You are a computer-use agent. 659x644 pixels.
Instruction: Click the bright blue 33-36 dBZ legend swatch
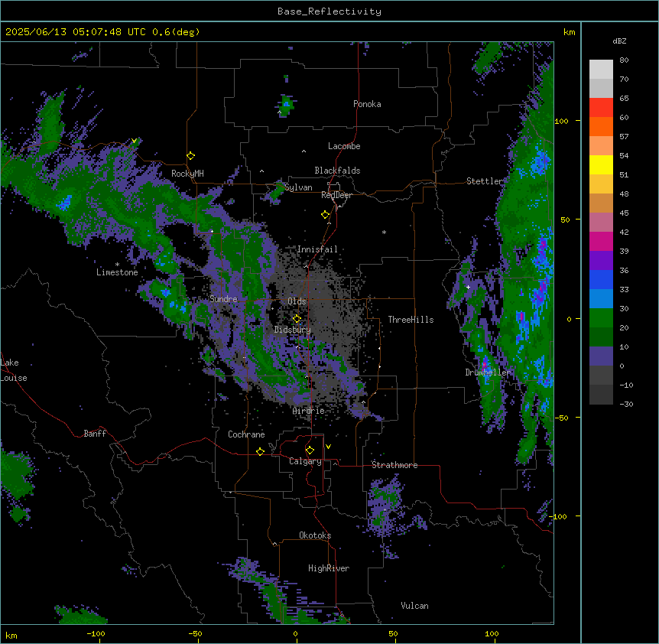coord(601,279)
